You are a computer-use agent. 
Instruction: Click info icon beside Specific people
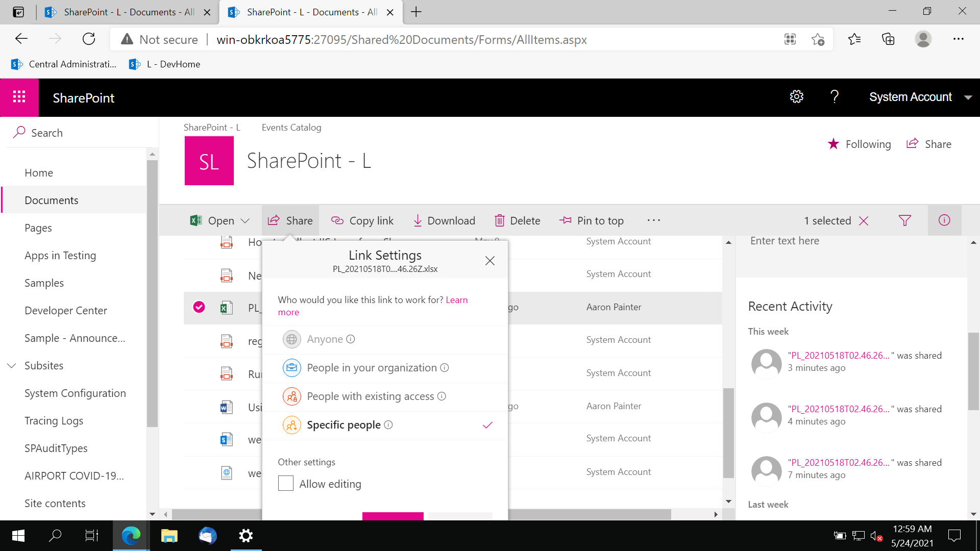click(388, 425)
